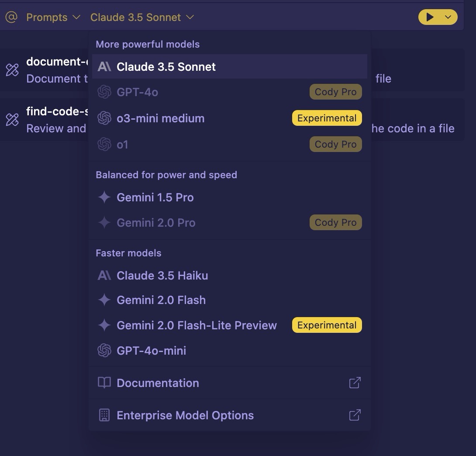This screenshot has height=456, width=476.
Task: Click the OpenAI logo beside GPT-4o-mini
Action: tap(104, 350)
